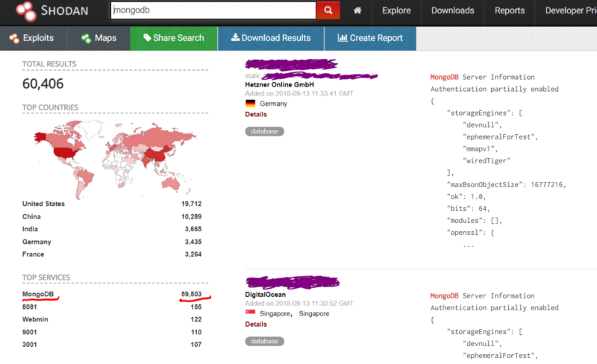
Task: Open the Explore menu
Action: click(x=396, y=10)
